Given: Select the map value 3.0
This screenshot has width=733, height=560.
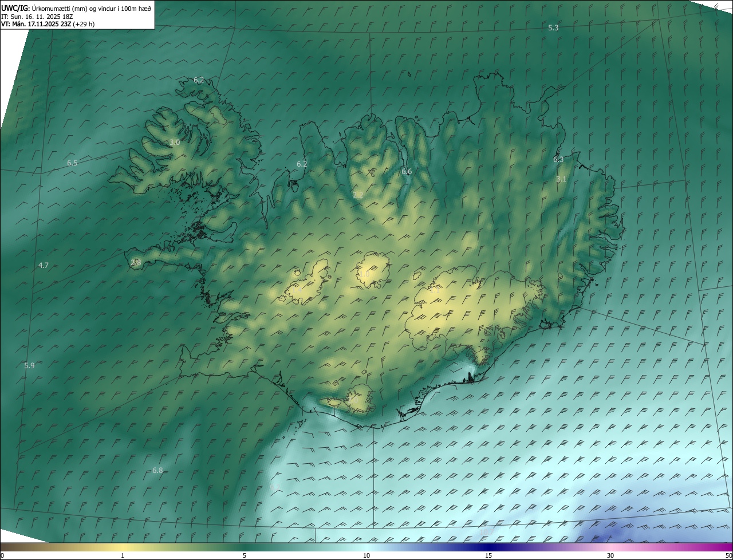Looking at the screenshot, I should [x=175, y=142].
